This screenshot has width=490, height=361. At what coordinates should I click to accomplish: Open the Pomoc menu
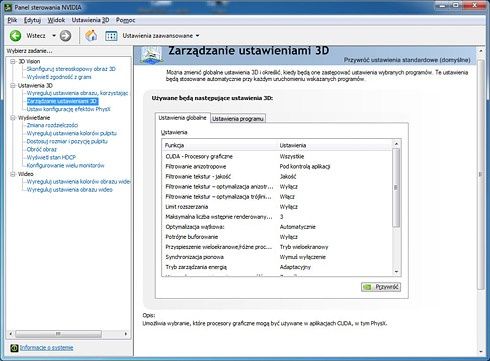click(125, 20)
